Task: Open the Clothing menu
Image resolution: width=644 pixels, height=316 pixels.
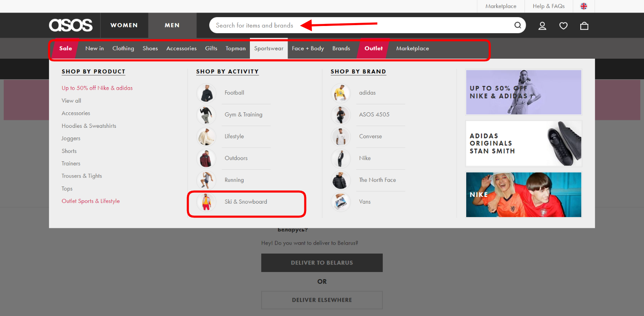Action: (123, 48)
